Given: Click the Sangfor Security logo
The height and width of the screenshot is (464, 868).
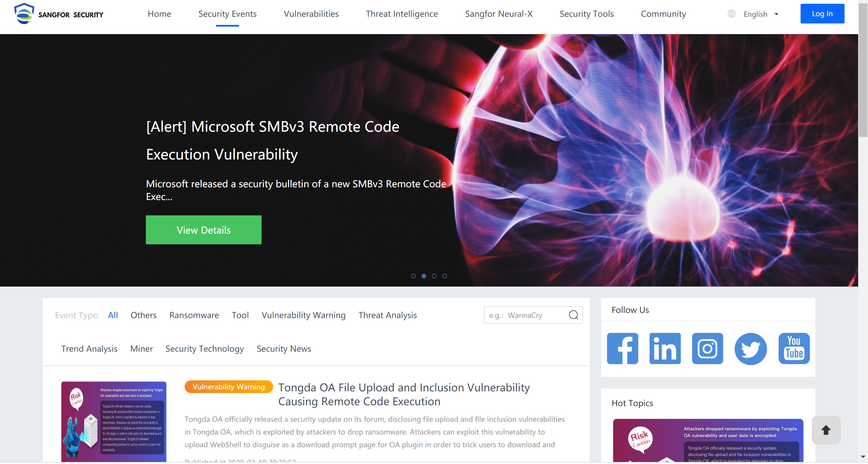Looking at the screenshot, I should [59, 14].
